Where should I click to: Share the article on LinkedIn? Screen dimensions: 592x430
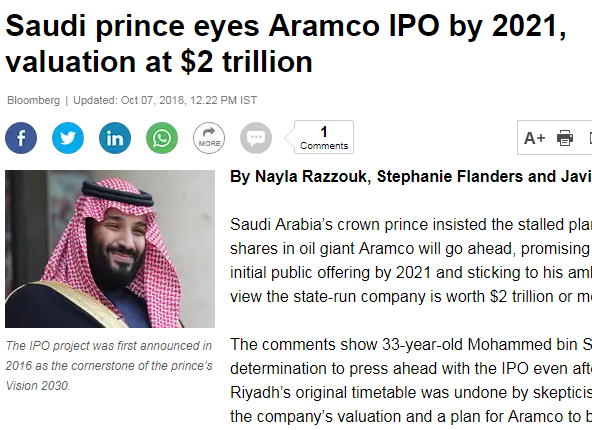115,138
